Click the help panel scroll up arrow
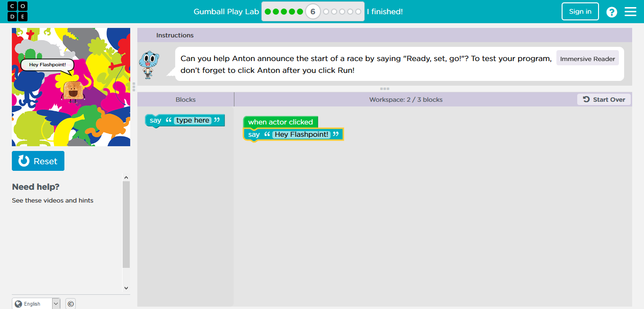 coord(126,178)
